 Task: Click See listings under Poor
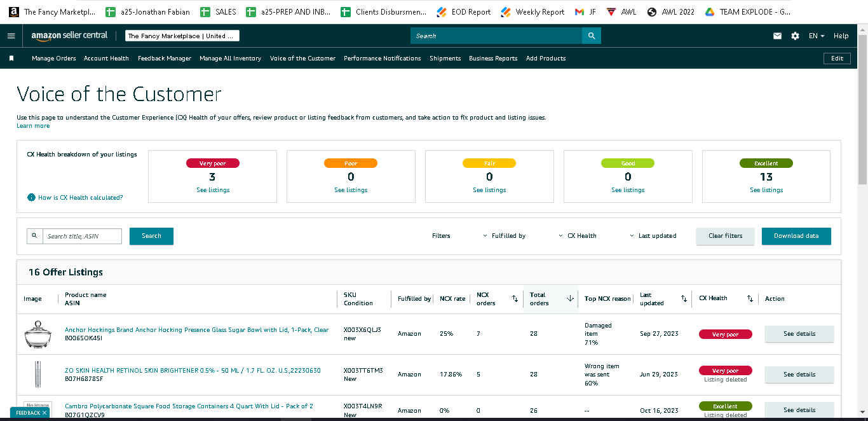351,190
